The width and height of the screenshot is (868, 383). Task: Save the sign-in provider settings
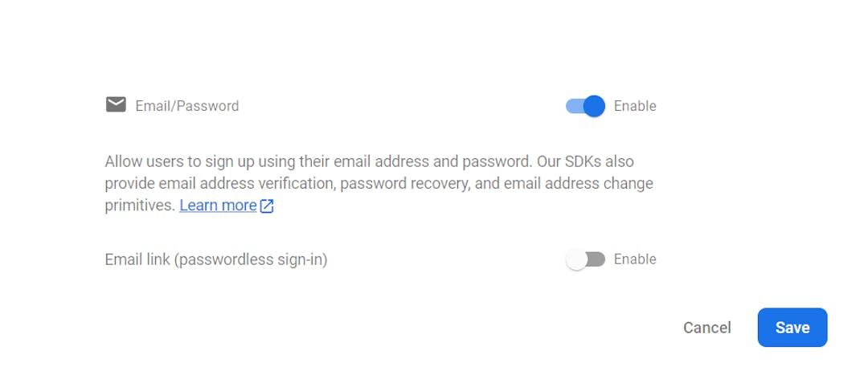point(792,328)
